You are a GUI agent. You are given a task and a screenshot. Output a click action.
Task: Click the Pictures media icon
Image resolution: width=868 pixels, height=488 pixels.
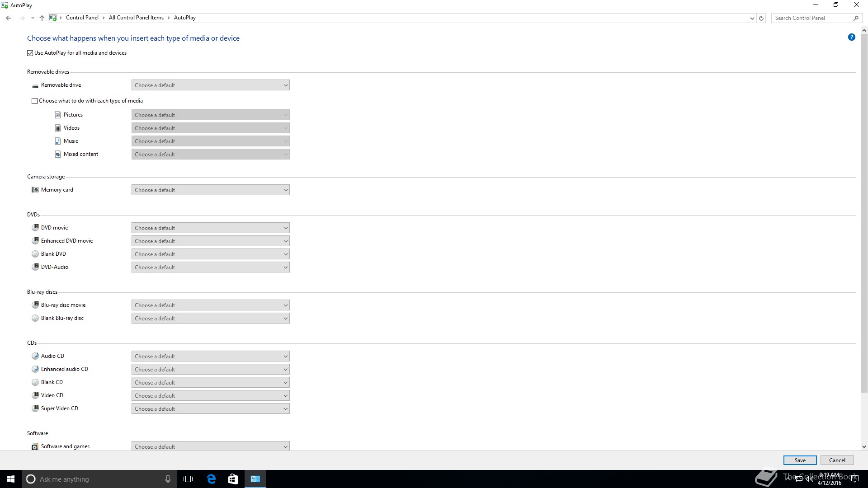58,115
